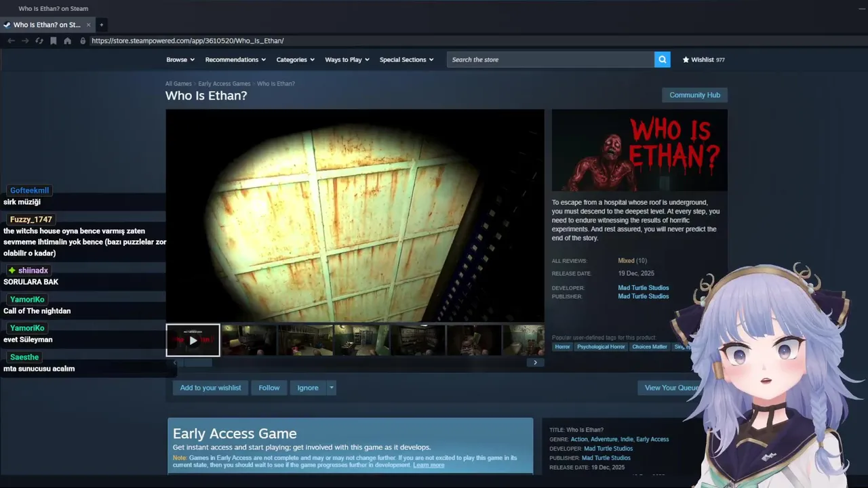Open the All Games breadcrumb link

(x=178, y=84)
